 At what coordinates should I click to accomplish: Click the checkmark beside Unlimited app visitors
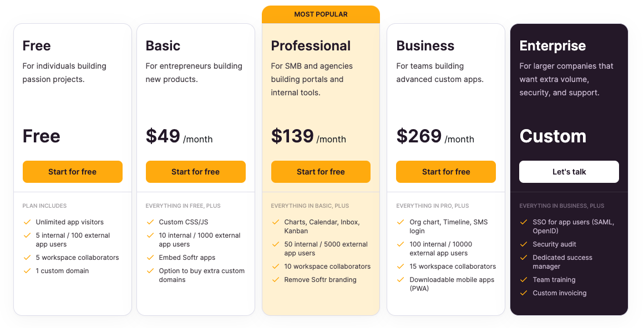pos(27,222)
